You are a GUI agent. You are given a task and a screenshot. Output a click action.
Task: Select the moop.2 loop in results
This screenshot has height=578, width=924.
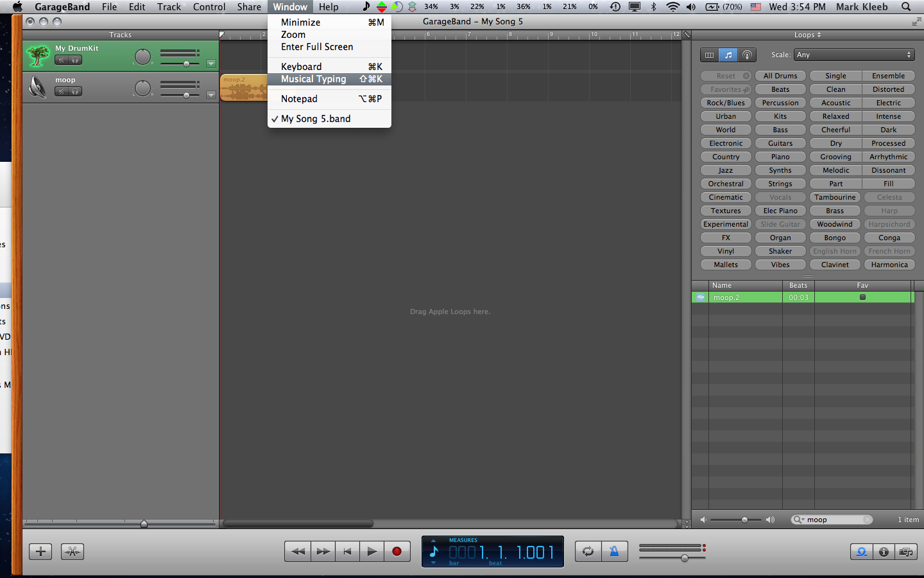pyautogui.click(x=803, y=297)
